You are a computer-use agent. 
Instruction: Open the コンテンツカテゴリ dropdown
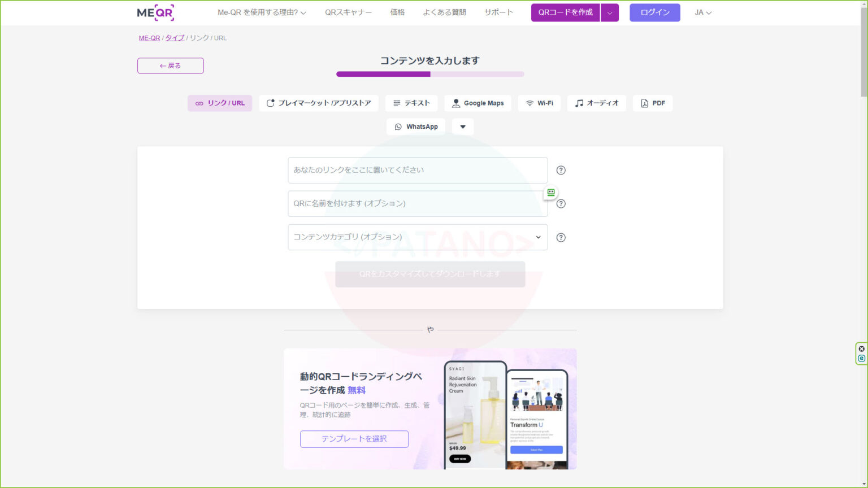click(x=418, y=237)
